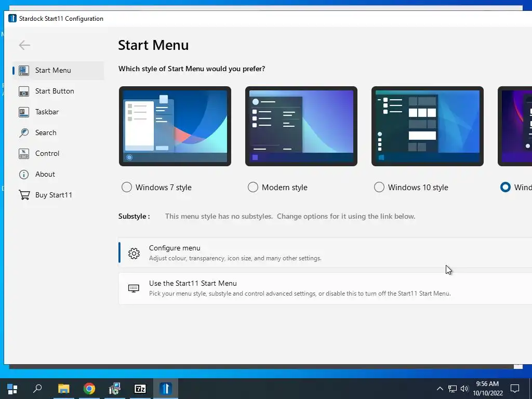
Task: Open taskbar Search magnifier
Action: point(37,389)
